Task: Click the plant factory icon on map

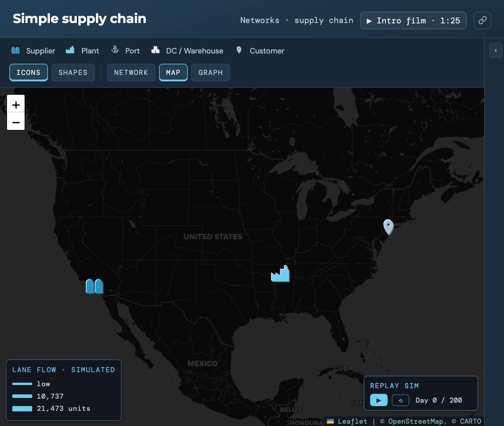Action: click(280, 273)
